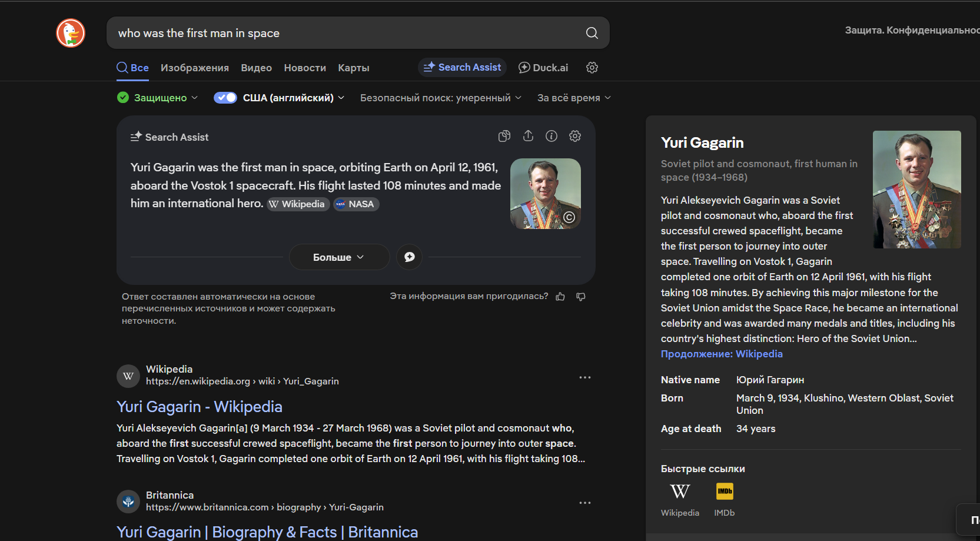Open search settings gear near Duck.ai

(x=592, y=68)
